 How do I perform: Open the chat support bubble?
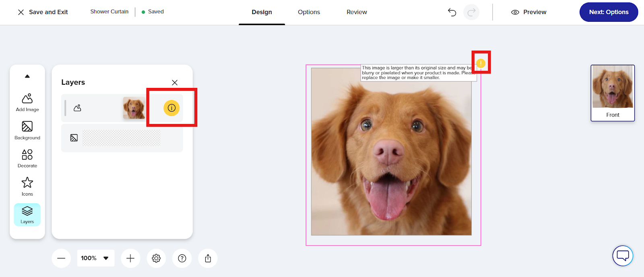click(623, 256)
